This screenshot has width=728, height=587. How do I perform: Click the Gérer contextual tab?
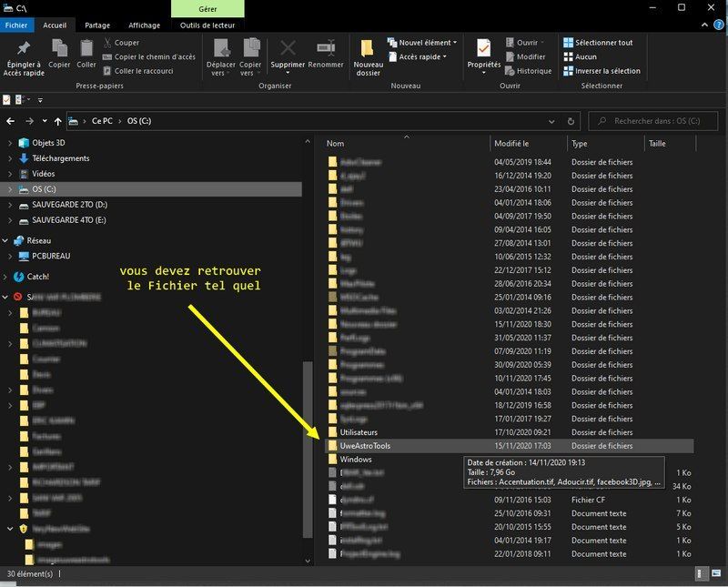click(x=207, y=9)
